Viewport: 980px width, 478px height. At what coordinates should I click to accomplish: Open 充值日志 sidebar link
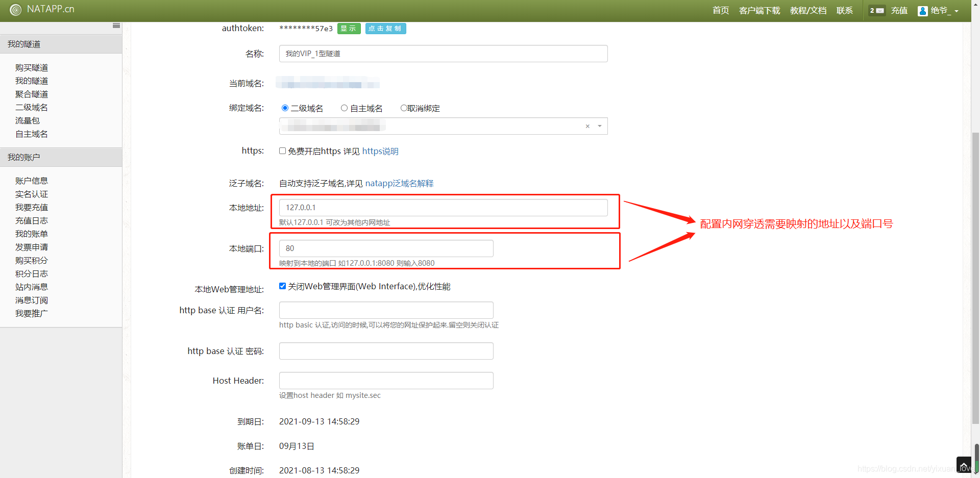point(32,221)
